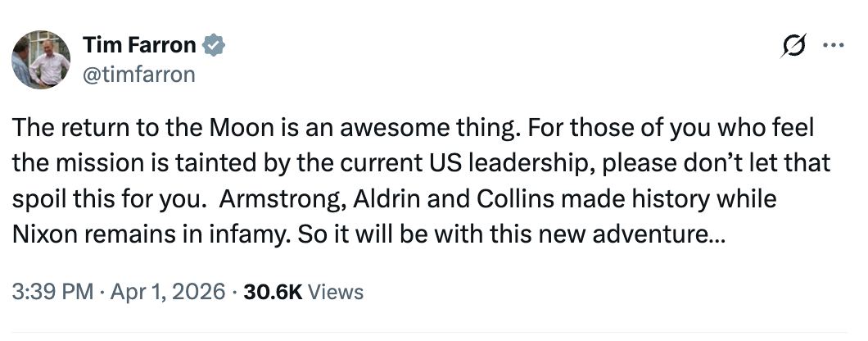
Task: Click the 30.6K Views count
Action: 303,292
